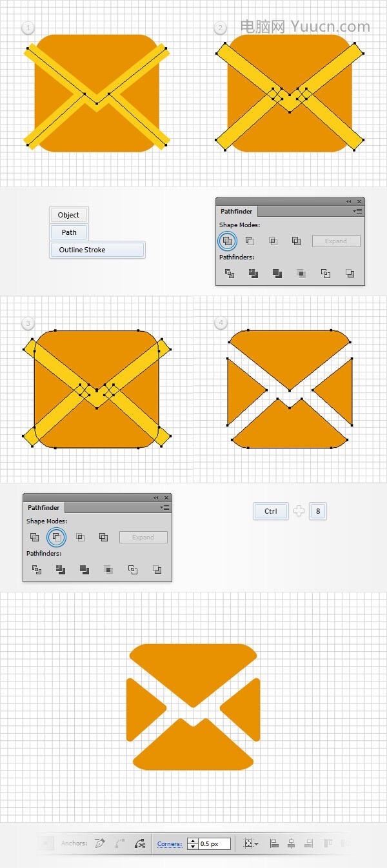Click Outline in the lower Pathfinder panel
The image size is (387, 868).
coord(133,569)
